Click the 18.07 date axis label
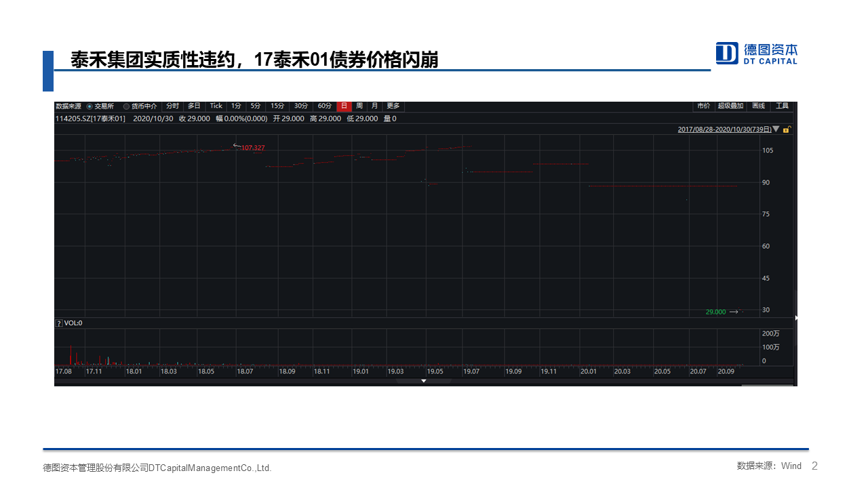868x488 pixels. click(x=245, y=371)
